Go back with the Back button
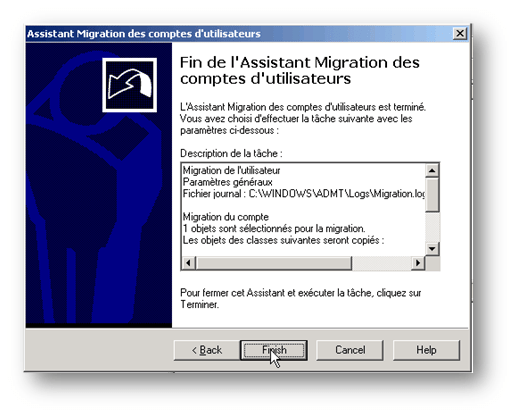Viewport: 518px width, 417px height. [207, 350]
